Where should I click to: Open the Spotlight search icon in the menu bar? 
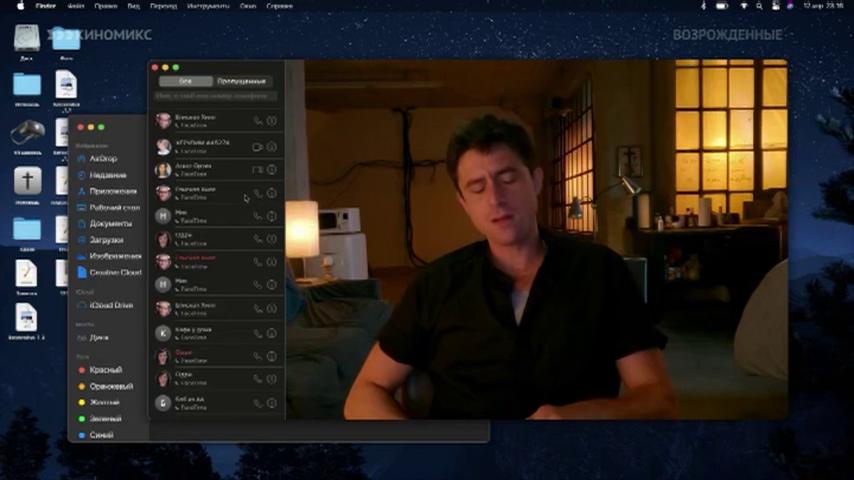759,6
